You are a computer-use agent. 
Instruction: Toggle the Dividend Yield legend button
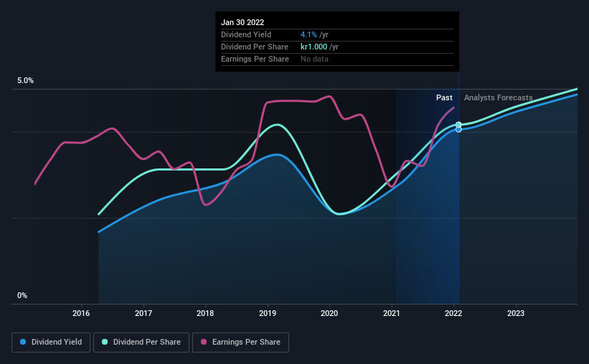click(51, 343)
